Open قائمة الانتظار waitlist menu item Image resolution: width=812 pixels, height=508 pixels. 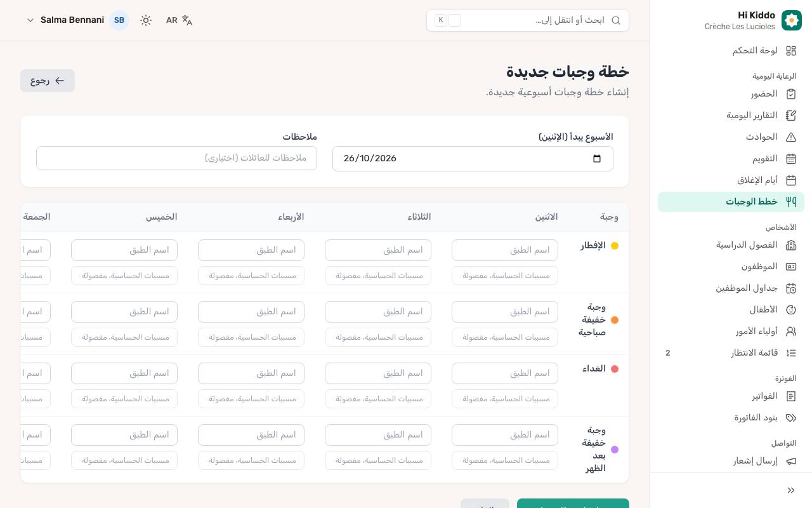click(x=731, y=353)
